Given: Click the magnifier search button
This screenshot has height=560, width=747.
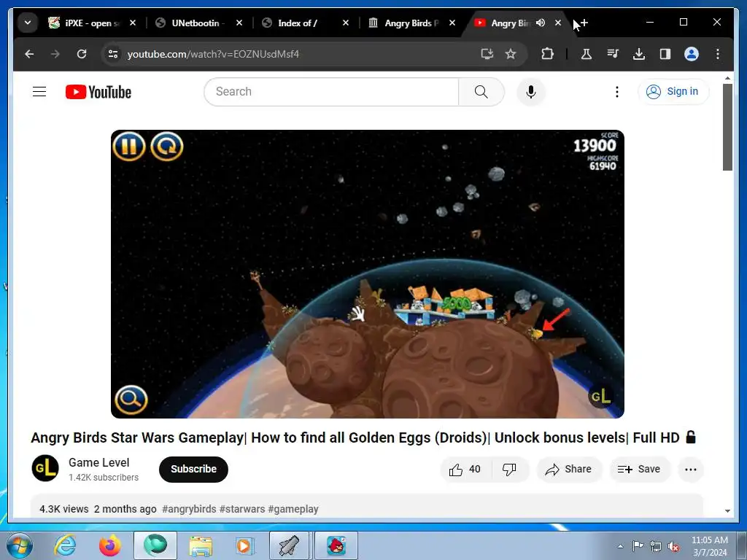Looking at the screenshot, I should point(481,91).
